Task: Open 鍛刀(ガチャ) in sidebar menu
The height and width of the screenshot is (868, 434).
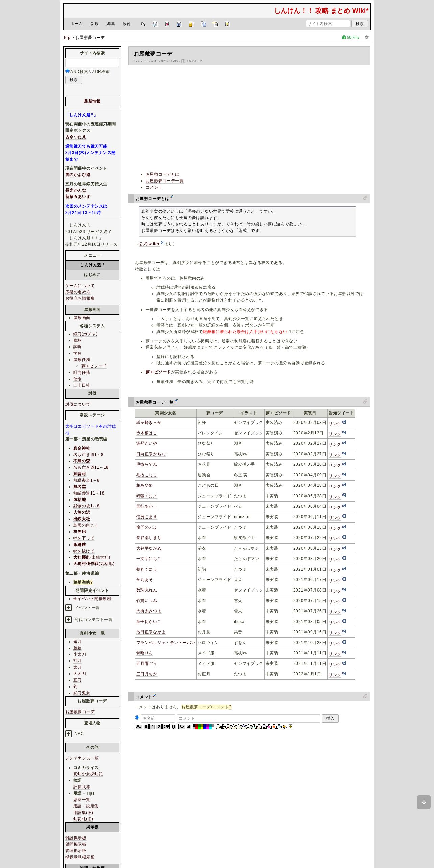Action: 85,334
